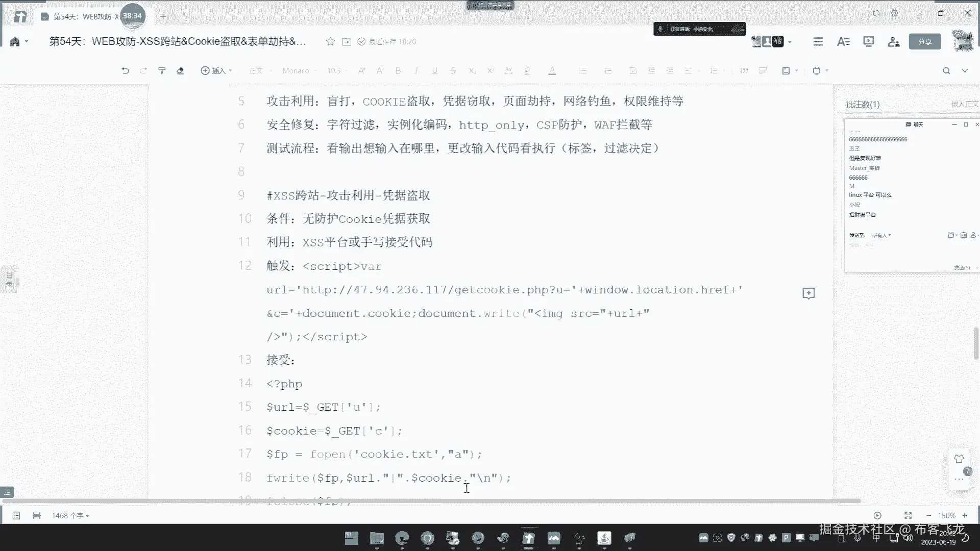The image size is (980, 551).
Task: Click the undo arrow in toolbar
Action: pos(125,71)
